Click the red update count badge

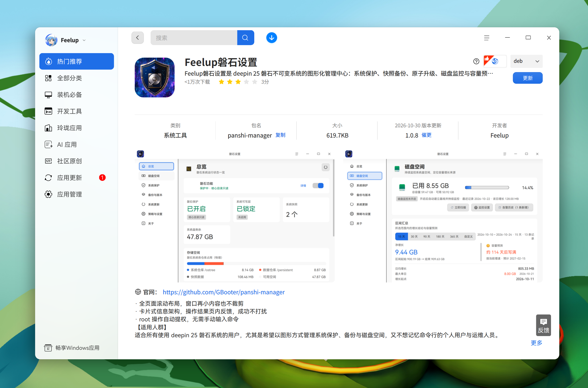[102, 178]
